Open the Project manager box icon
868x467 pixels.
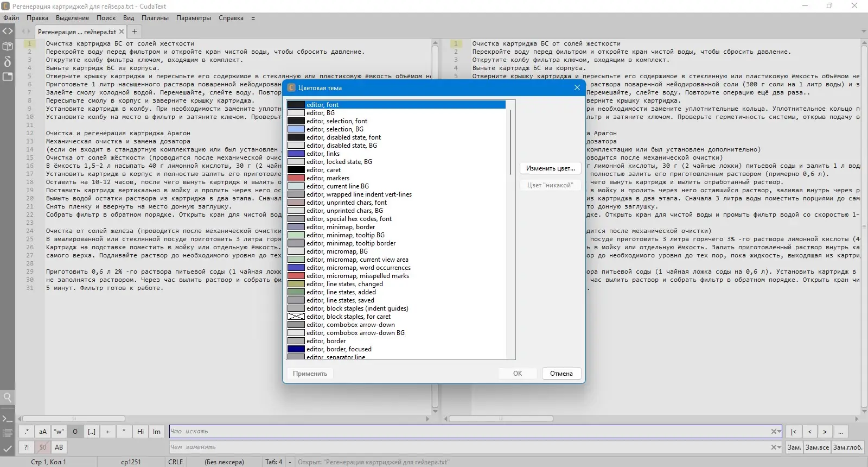click(8, 46)
